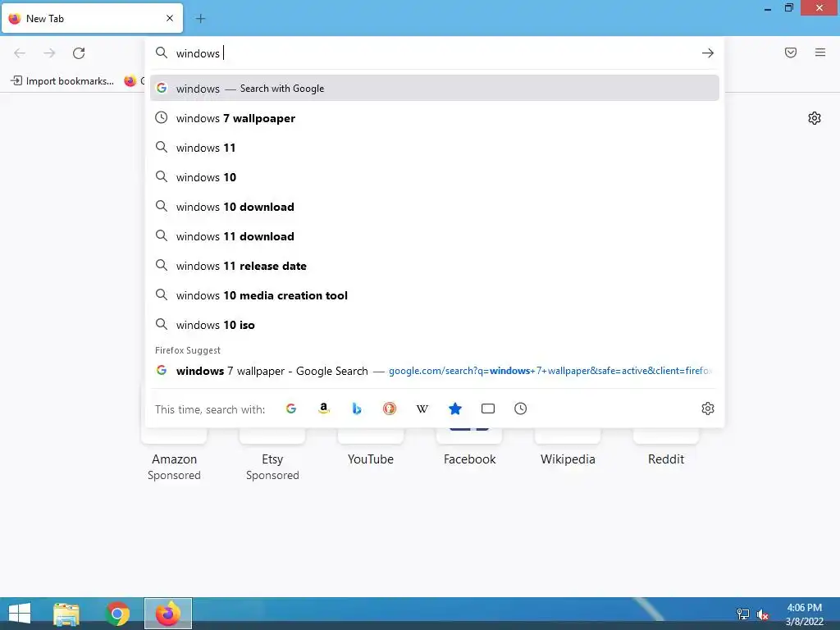
Task: Select suggestion 'windows 11'
Action: point(435,148)
